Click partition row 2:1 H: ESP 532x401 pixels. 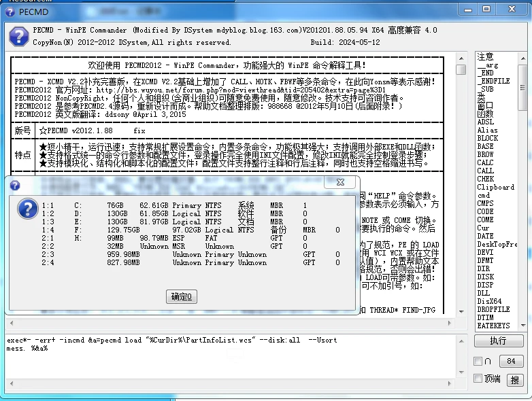click(x=173, y=238)
